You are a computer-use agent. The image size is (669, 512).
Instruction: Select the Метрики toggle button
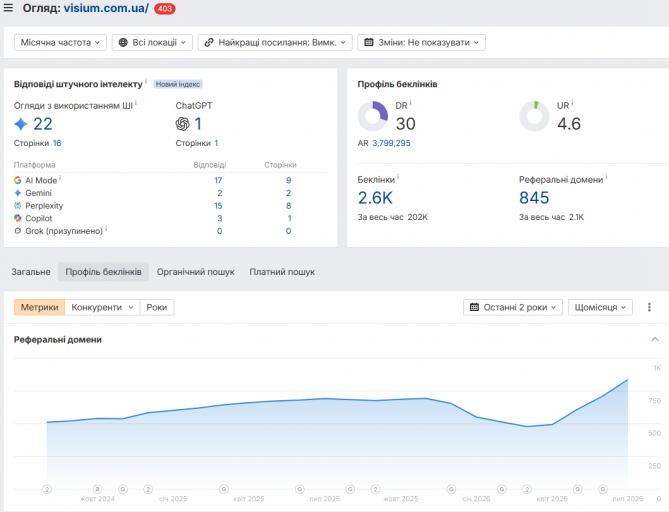39,307
